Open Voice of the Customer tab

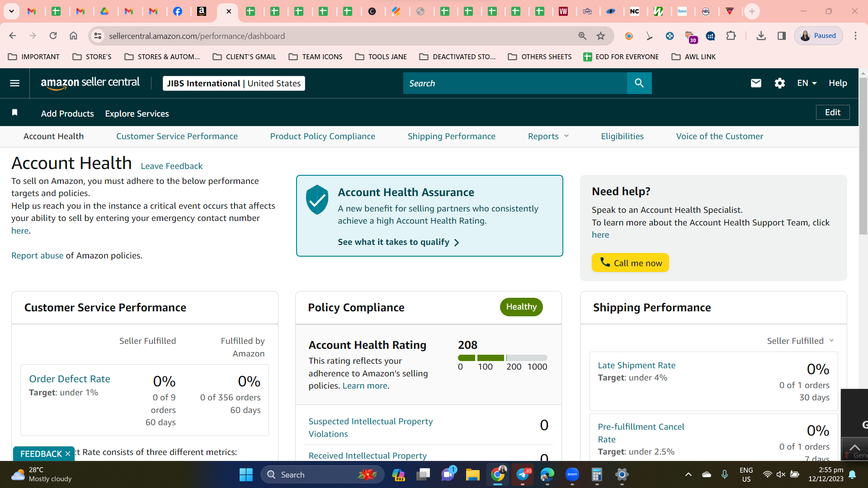point(719,136)
